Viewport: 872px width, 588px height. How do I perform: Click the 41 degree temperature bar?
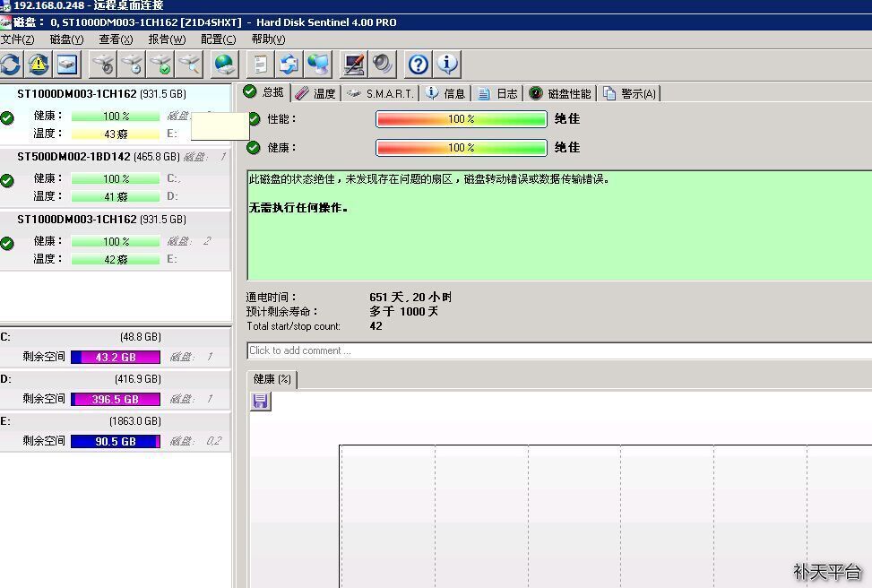coord(116,196)
